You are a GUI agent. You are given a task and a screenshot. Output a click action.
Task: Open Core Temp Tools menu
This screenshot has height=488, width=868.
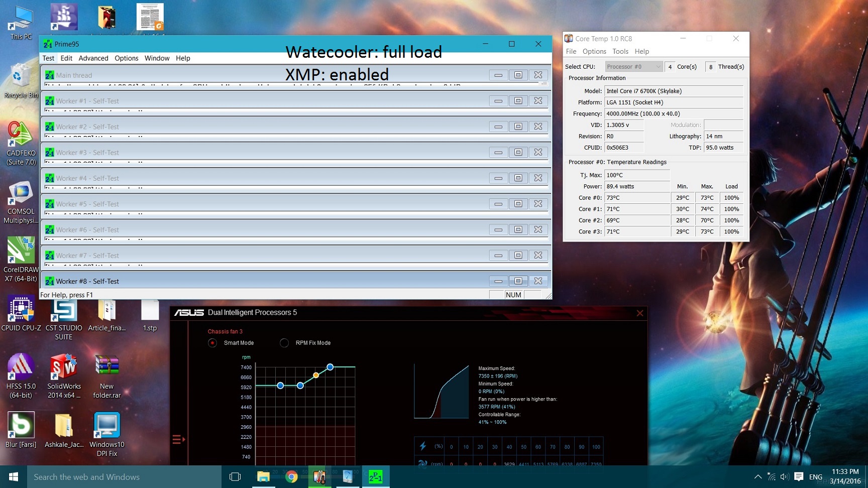(x=620, y=51)
